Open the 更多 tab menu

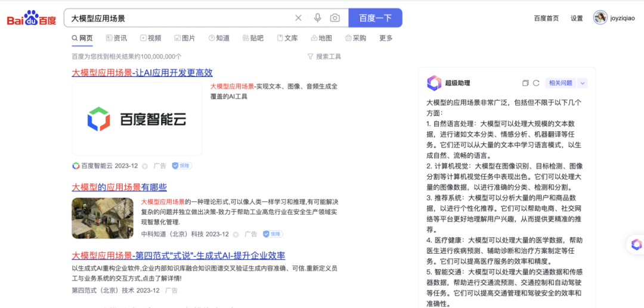point(386,38)
